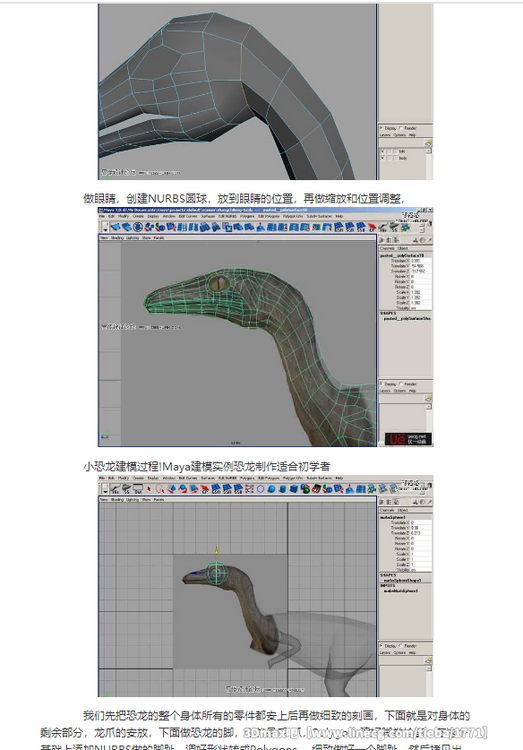Screen dimensions: 523x750
Task: Open Modify menu in the middle Maya screenshot
Action: point(123,216)
